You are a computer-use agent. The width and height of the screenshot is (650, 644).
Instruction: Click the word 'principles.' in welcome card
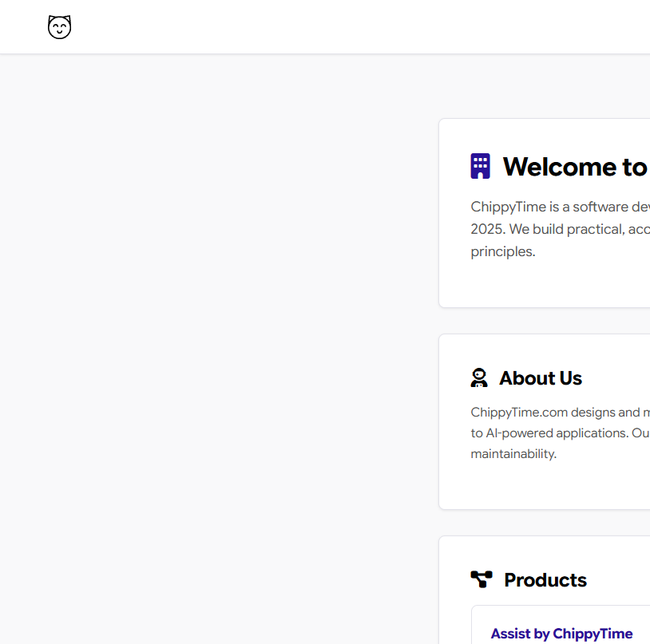[503, 252]
